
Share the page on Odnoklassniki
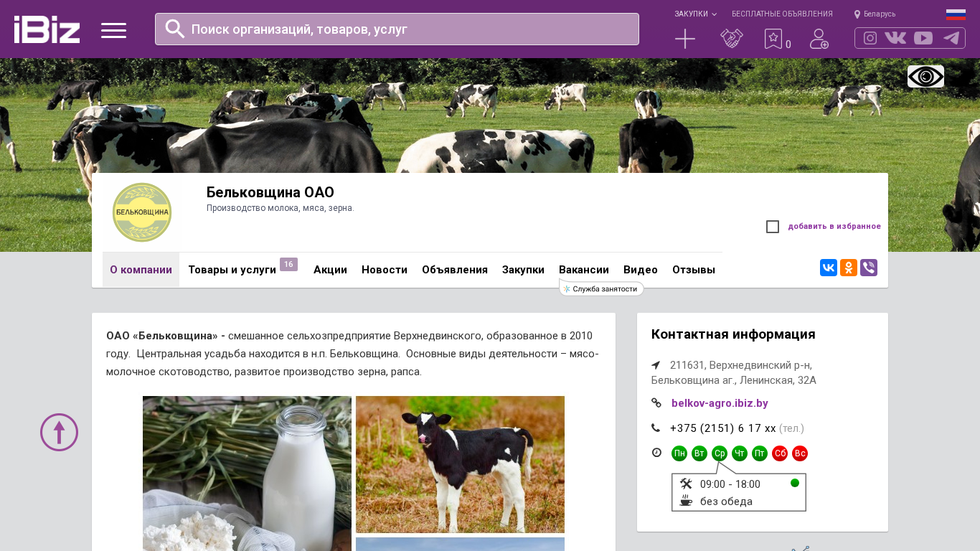pyautogui.click(x=849, y=268)
